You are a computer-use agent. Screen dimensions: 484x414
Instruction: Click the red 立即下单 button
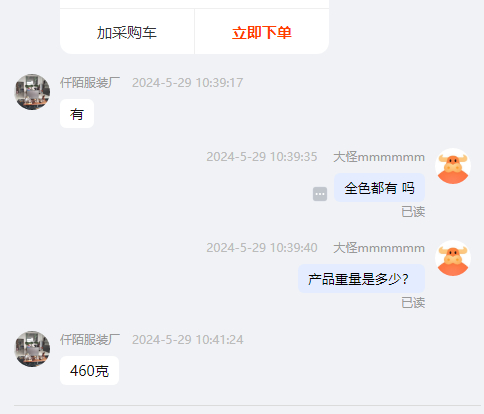point(262,32)
